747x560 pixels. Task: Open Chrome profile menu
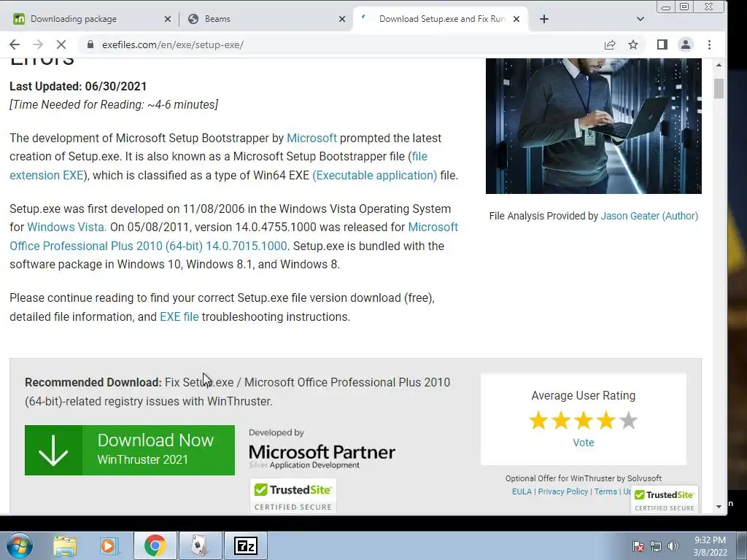[x=686, y=44]
